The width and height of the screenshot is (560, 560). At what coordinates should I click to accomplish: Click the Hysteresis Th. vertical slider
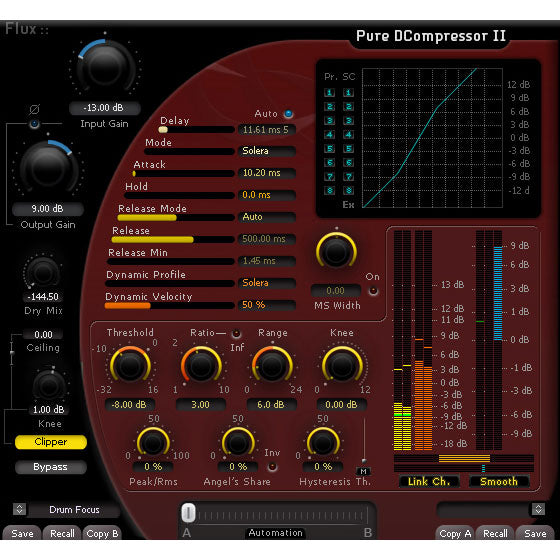(x=364, y=442)
